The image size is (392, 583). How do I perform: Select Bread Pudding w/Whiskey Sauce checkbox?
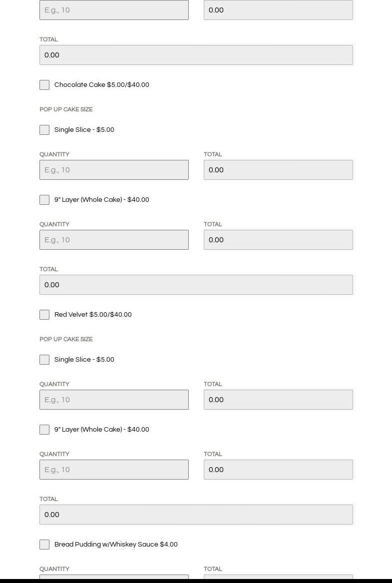click(44, 545)
